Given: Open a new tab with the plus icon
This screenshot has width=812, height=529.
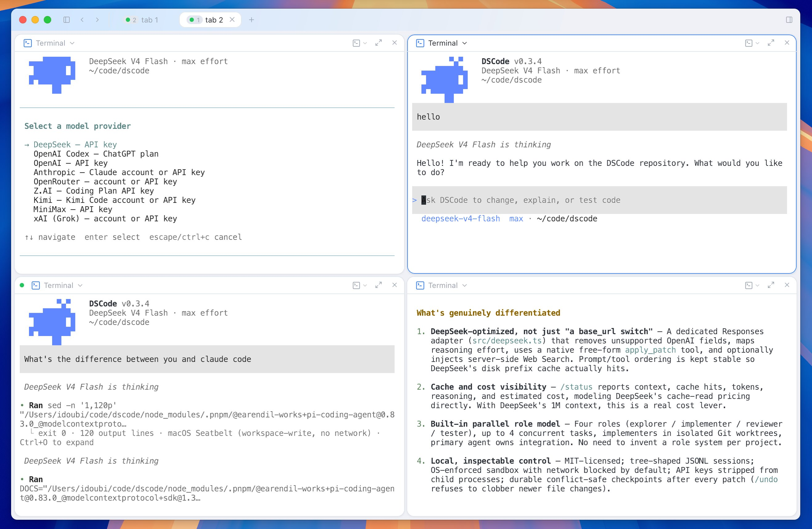Looking at the screenshot, I should [x=252, y=20].
